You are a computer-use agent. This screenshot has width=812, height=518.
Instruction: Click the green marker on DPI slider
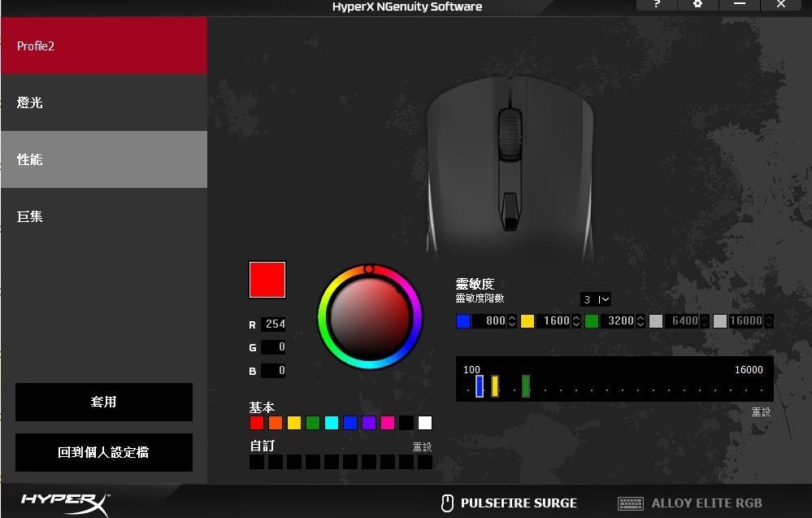point(526,386)
